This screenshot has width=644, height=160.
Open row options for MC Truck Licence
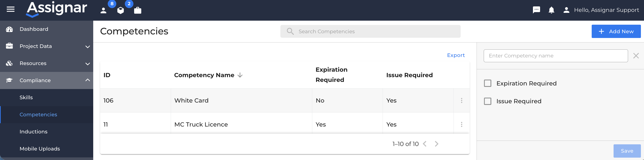click(462, 124)
